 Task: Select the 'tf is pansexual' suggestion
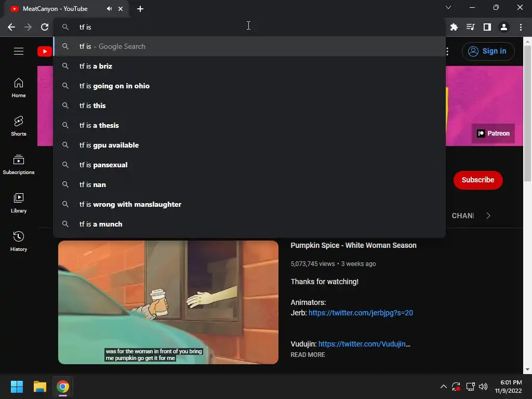pos(249,165)
